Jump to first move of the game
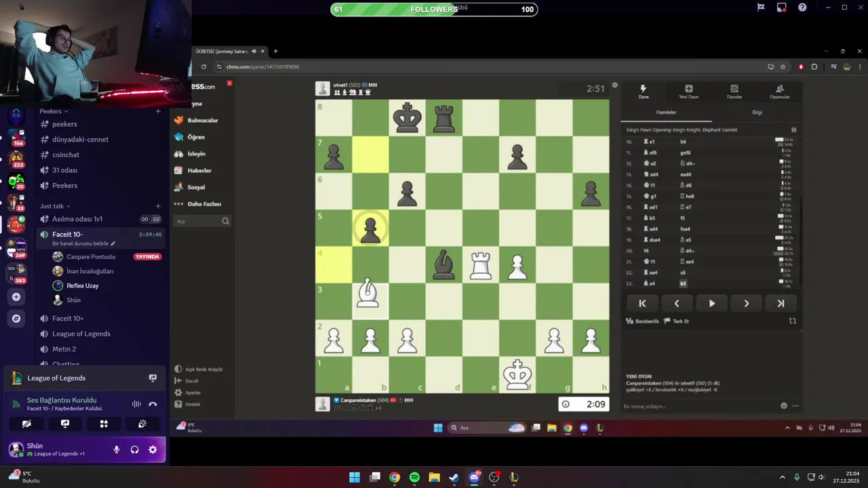This screenshot has width=868, height=488. tap(642, 304)
